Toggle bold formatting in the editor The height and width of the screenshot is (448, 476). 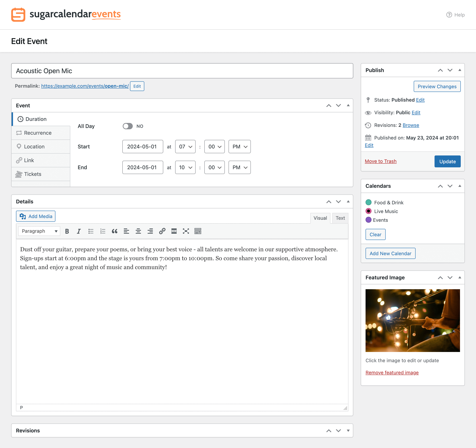tap(67, 231)
